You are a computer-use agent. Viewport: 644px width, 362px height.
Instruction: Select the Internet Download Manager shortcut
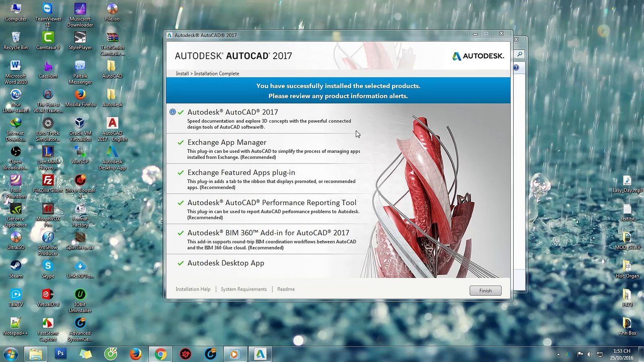(x=16, y=129)
